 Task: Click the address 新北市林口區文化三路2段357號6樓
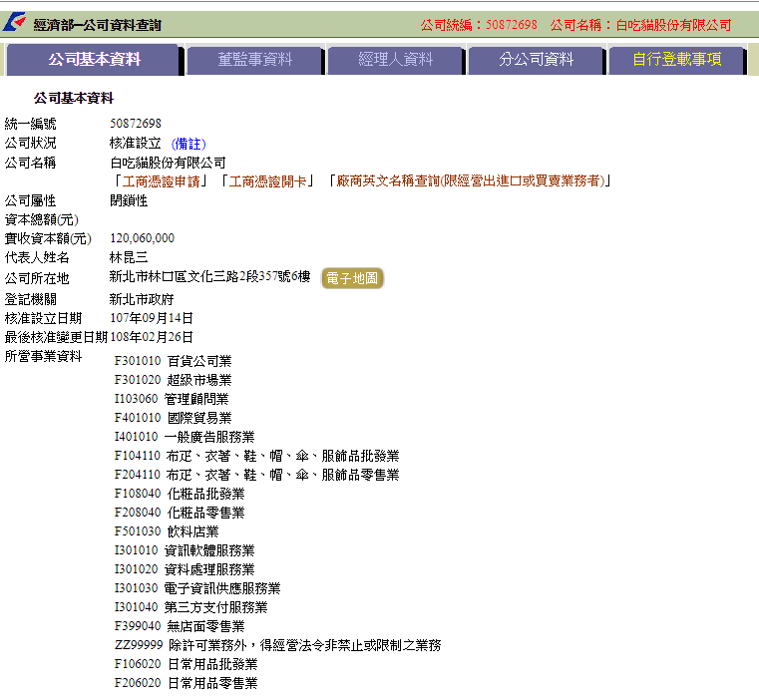tap(209, 276)
